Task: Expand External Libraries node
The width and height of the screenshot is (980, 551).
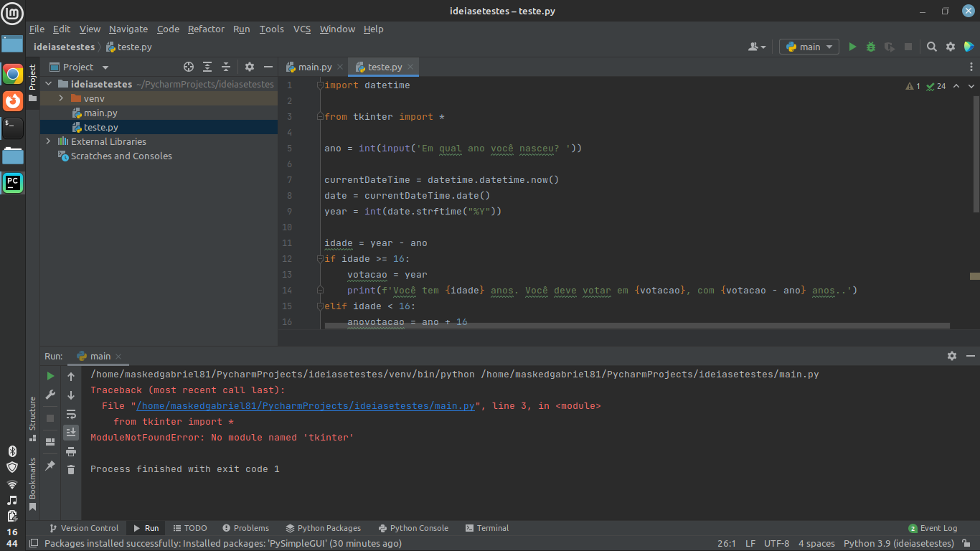Action: coord(47,141)
